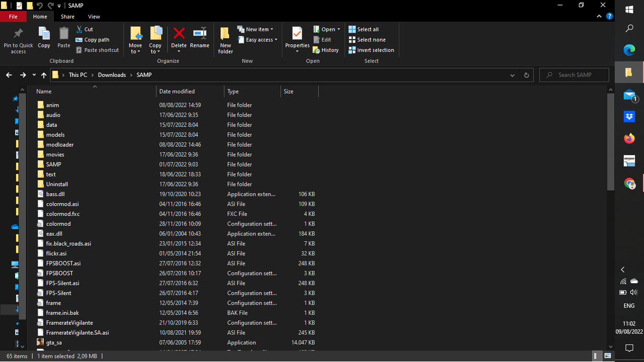Screen dimensions: 644x362
Task: Click Invert selection command
Action: [x=371, y=50]
